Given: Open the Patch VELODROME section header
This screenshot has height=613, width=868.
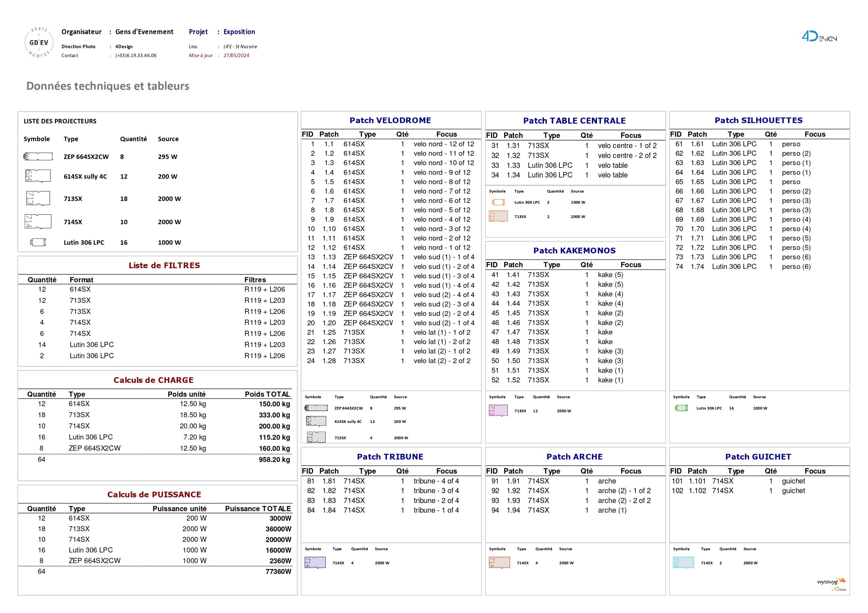Looking at the screenshot, I should [390, 120].
